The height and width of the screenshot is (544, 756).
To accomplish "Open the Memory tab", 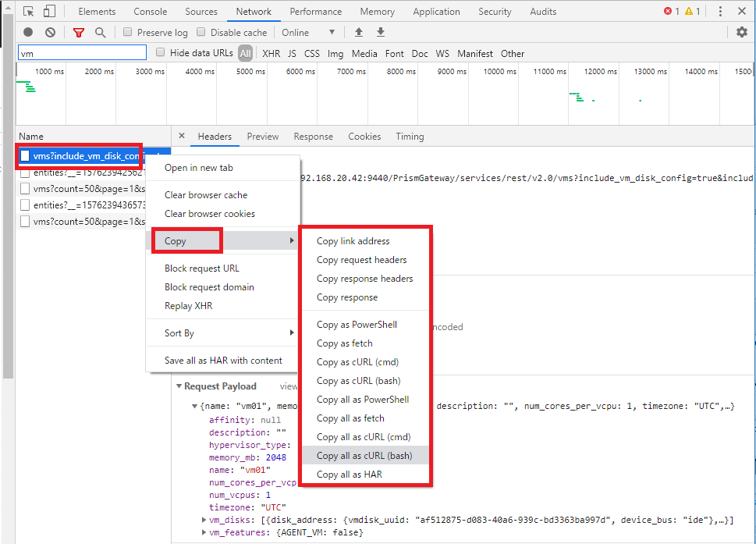I will pyautogui.click(x=377, y=12).
